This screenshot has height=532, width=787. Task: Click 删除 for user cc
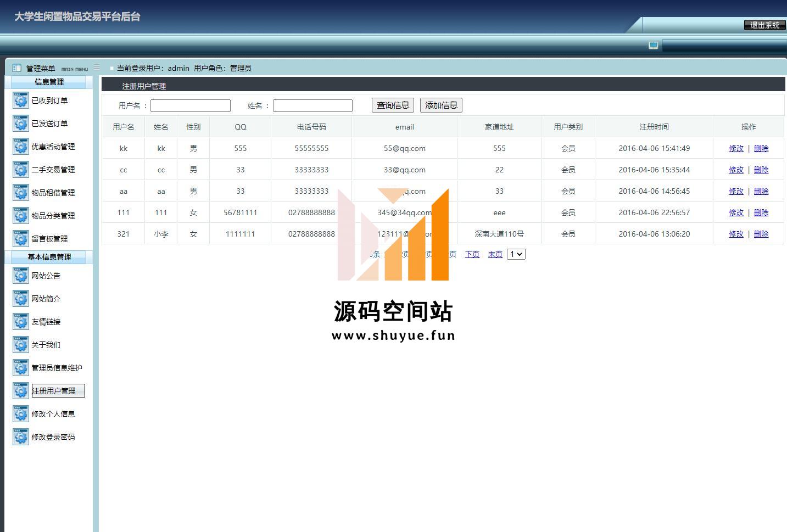(761, 170)
